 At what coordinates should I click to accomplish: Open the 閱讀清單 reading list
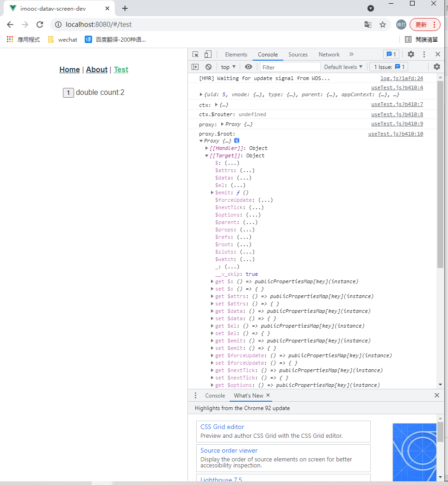[x=422, y=40]
